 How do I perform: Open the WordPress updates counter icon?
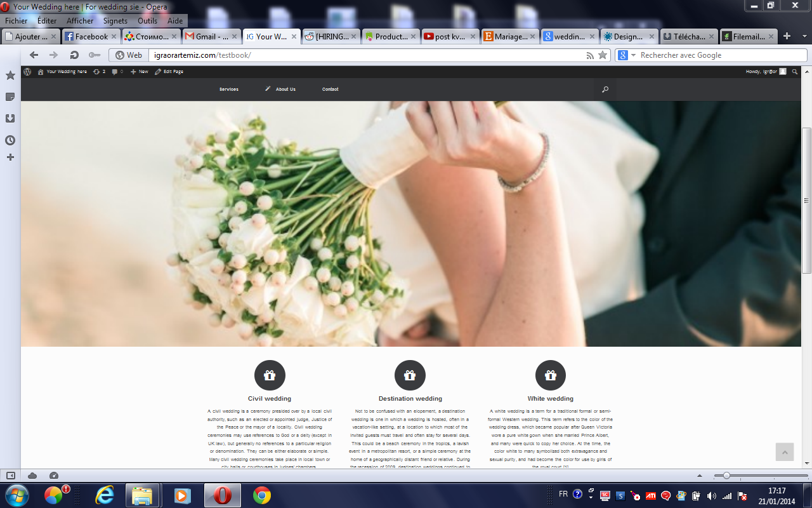point(99,72)
